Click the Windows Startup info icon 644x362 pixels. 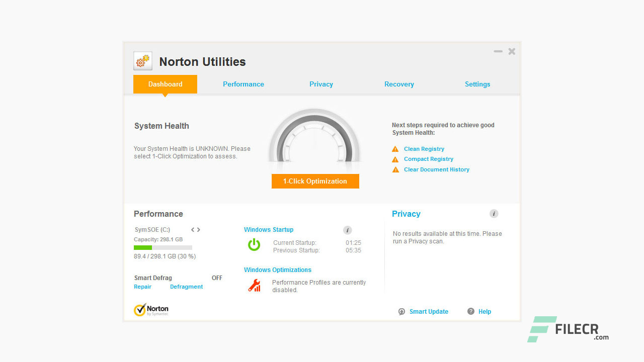tap(347, 230)
